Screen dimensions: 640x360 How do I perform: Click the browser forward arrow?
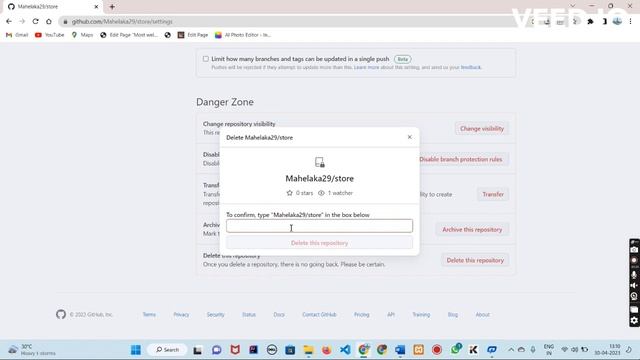(x=22, y=21)
